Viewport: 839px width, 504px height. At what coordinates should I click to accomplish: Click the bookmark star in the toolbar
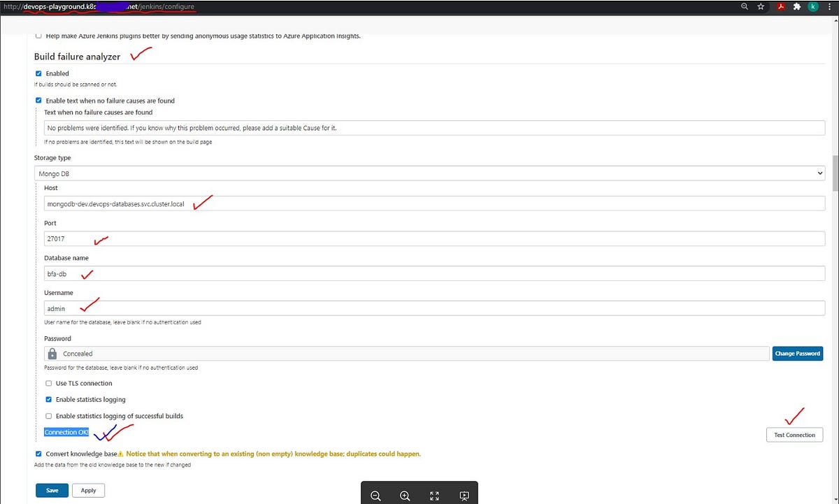(760, 7)
